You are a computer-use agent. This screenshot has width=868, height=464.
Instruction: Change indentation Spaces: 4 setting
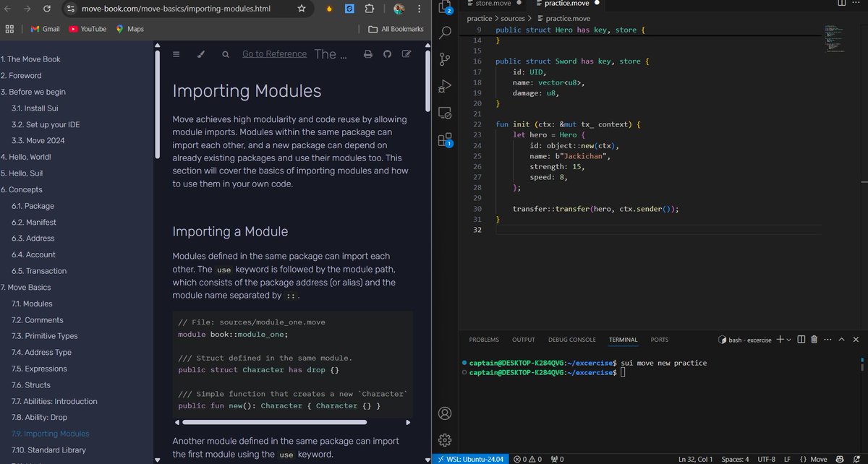[x=736, y=459]
